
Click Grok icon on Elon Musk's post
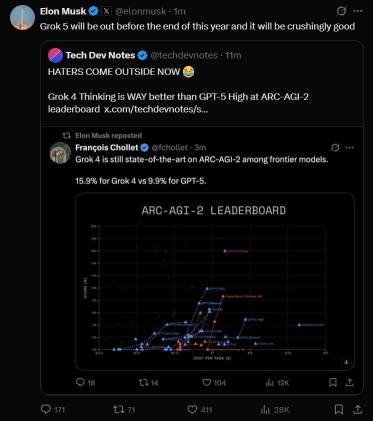point(341,11)
